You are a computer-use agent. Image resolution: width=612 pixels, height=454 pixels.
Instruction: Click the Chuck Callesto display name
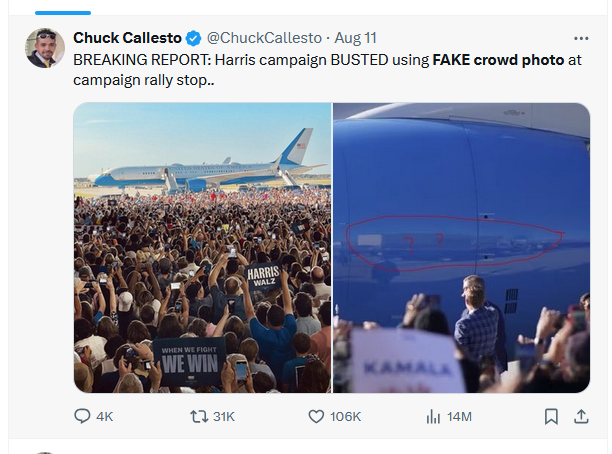click(128, 38)
